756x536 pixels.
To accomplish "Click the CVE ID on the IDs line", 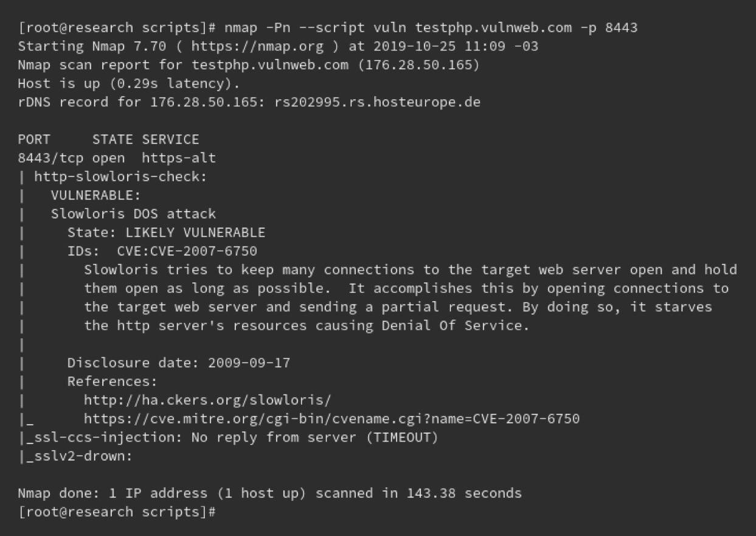I will pyautogui.click(x=187, y=251).
